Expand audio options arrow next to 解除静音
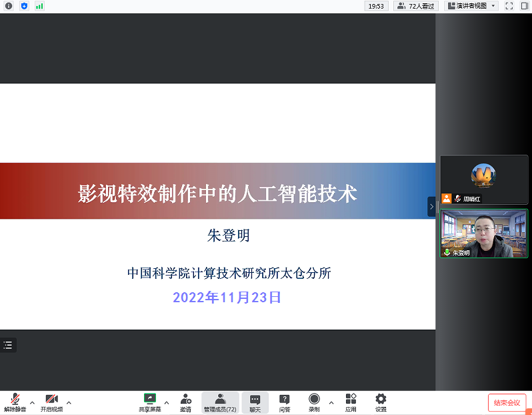Screen dimensions: 532x415 pos(32,403)
